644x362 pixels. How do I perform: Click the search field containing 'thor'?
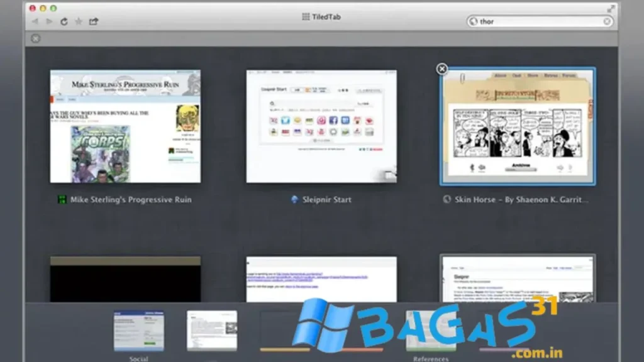[538, 21]
